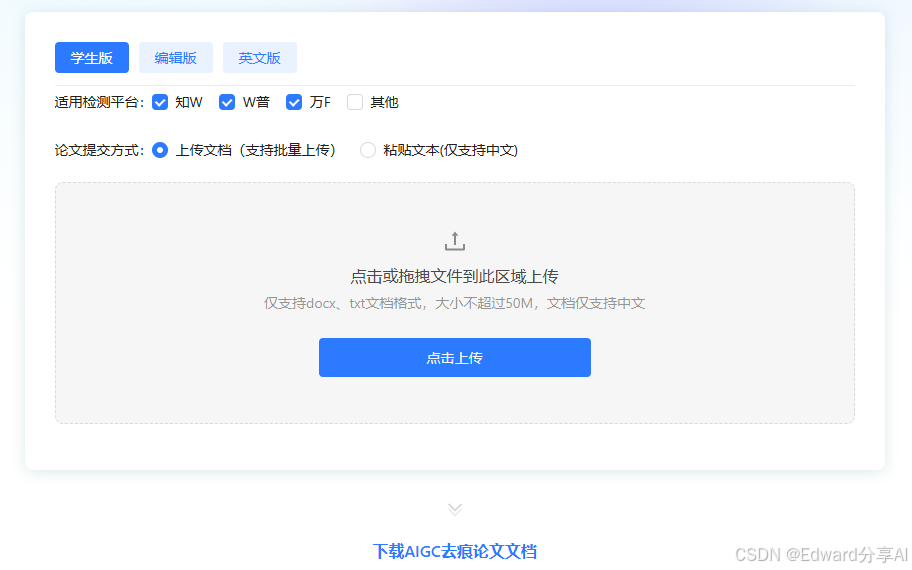Click the 论文提交方式 label

click(x=99, y=150)
